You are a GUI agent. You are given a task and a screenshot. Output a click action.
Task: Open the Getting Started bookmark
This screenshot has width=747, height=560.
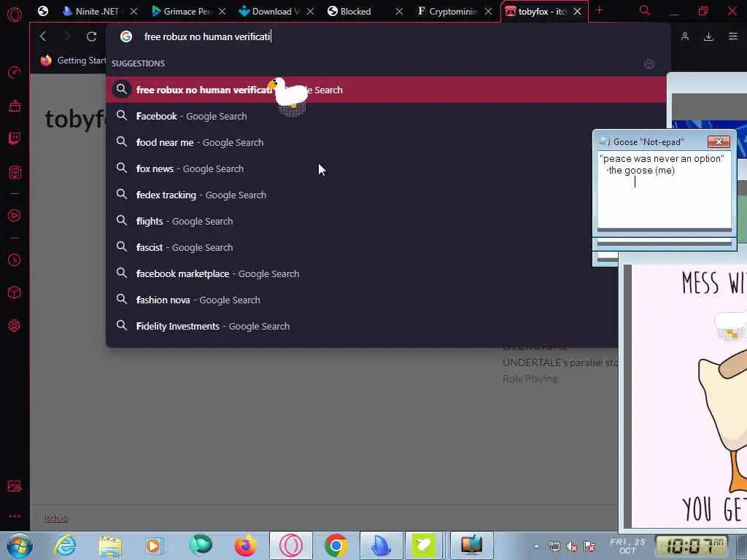pos(73,61)
